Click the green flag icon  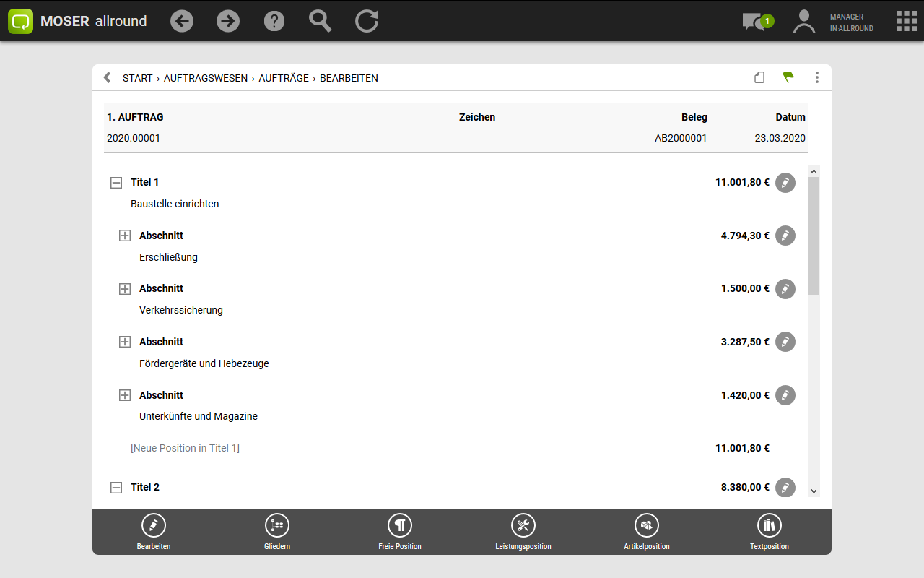click(x=788, y=77)
